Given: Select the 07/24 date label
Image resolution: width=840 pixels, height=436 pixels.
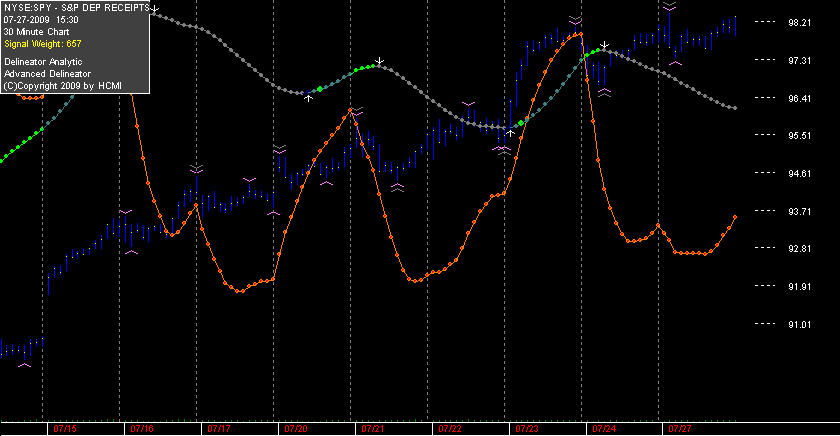Looking at the screenshot, I should (x=604, y=429).
